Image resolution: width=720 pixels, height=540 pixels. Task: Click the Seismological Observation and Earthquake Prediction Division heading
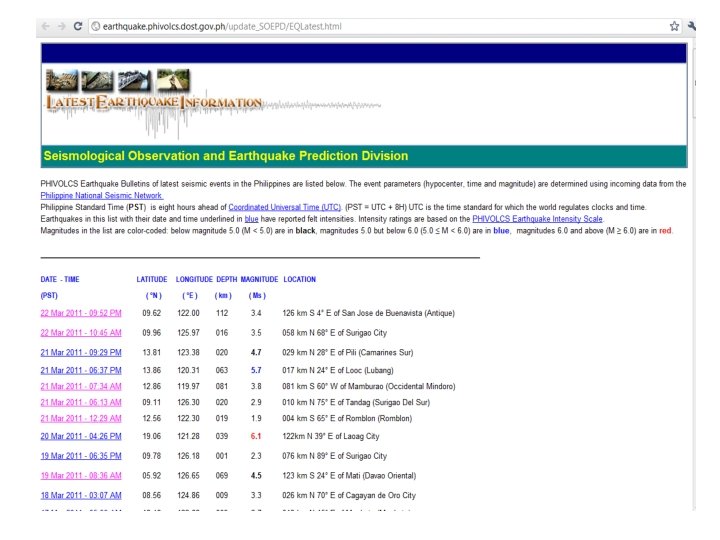pyautogui.click(x=226, y=156)
